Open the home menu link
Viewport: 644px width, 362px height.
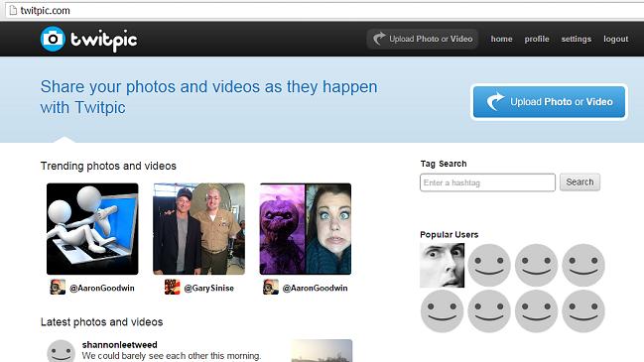[501, 39]
